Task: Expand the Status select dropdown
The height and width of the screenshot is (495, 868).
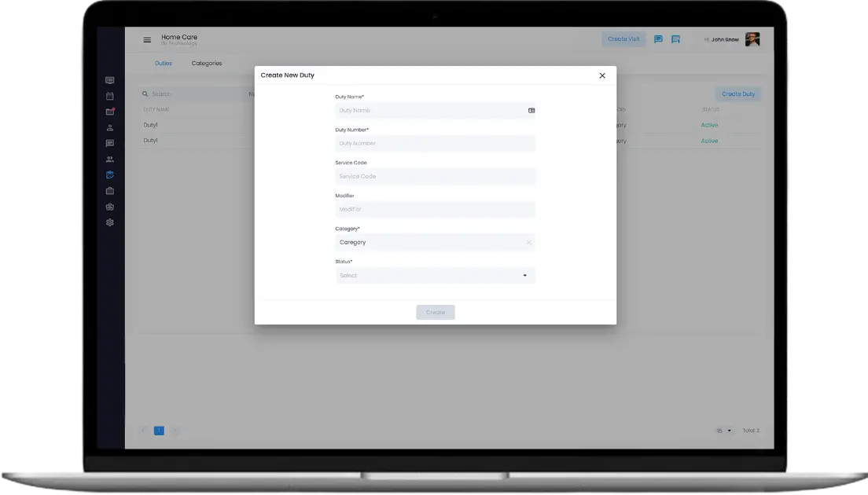Action: coord(525,276)
